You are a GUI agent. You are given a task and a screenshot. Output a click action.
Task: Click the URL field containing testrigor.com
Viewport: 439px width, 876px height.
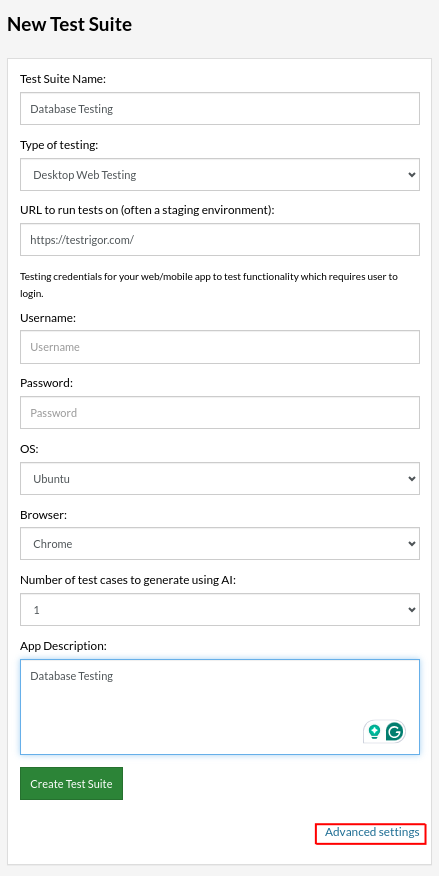point(220,240)
